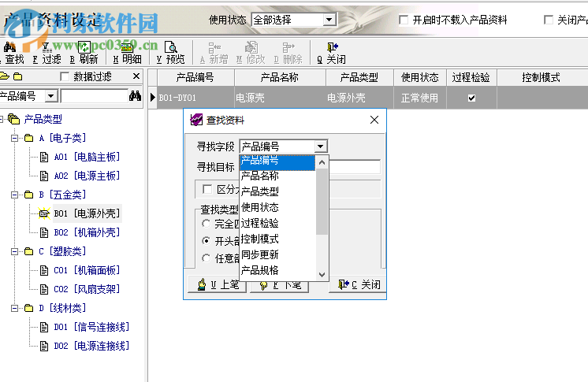This screenshot has width=588, height=382.
Task: Click the C 关闭 button in dialog
Action: 357,284
